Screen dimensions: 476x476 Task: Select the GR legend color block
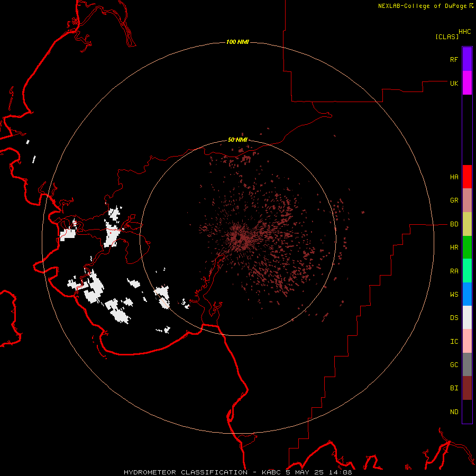tap(467, 200)
